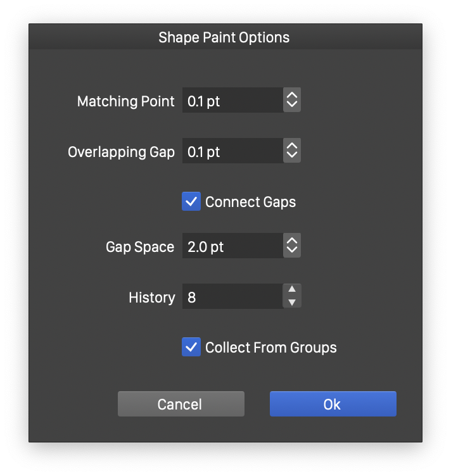451x476 pixels.
Task: Click the Overlapping Gap value field
Action: pos(232,151)
